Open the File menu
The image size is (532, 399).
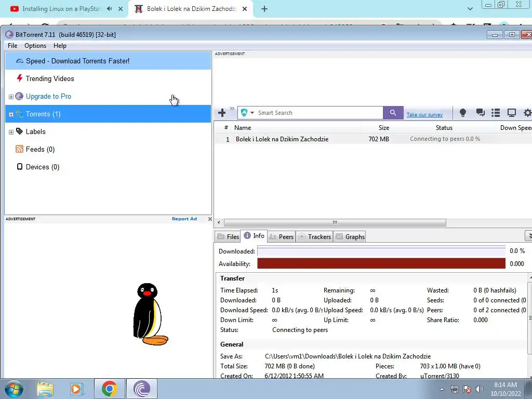pos(12,46)
